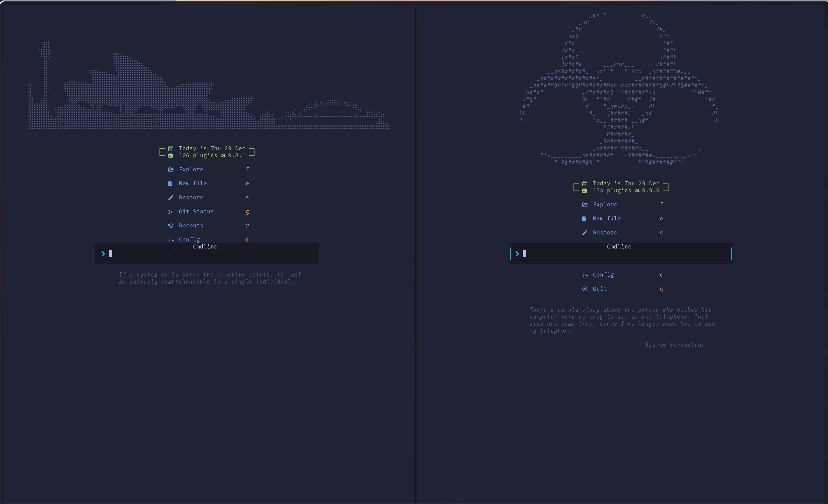Viewport: 828px width, 504px height.
Task: Select the Explore entry on left dashboard
Action: pos(191,169)
